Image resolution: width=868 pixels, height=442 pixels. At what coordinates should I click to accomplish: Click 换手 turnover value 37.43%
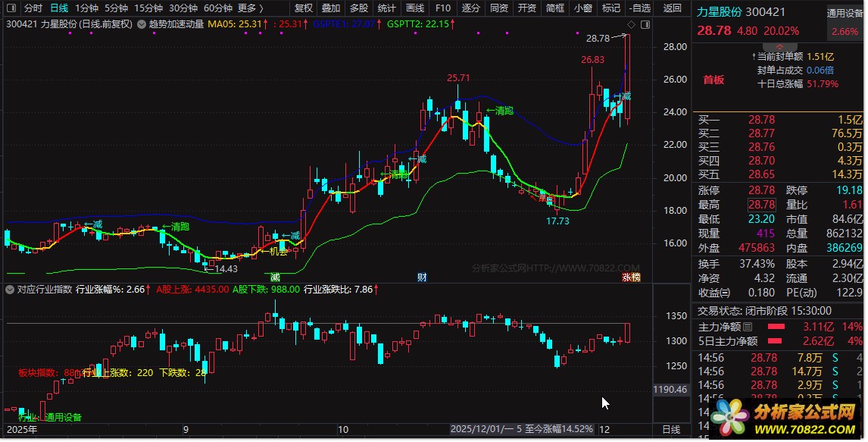pyautogui.click(x=757, y=264)
